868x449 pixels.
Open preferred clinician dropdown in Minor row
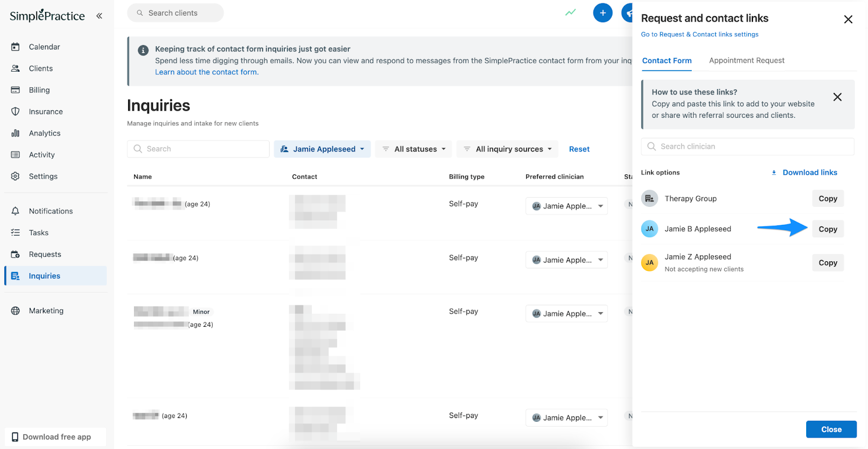pyautogui.click(x=566, y=313)
